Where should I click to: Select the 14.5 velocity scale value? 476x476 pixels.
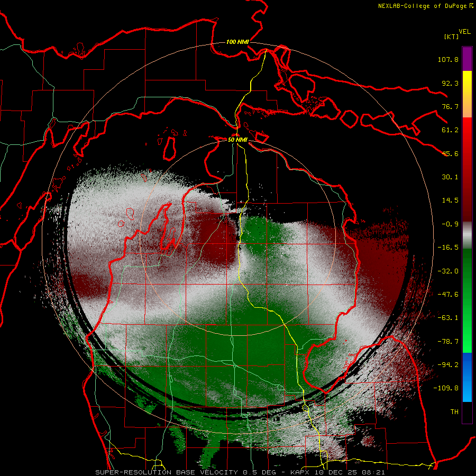[x=450, y=200]
